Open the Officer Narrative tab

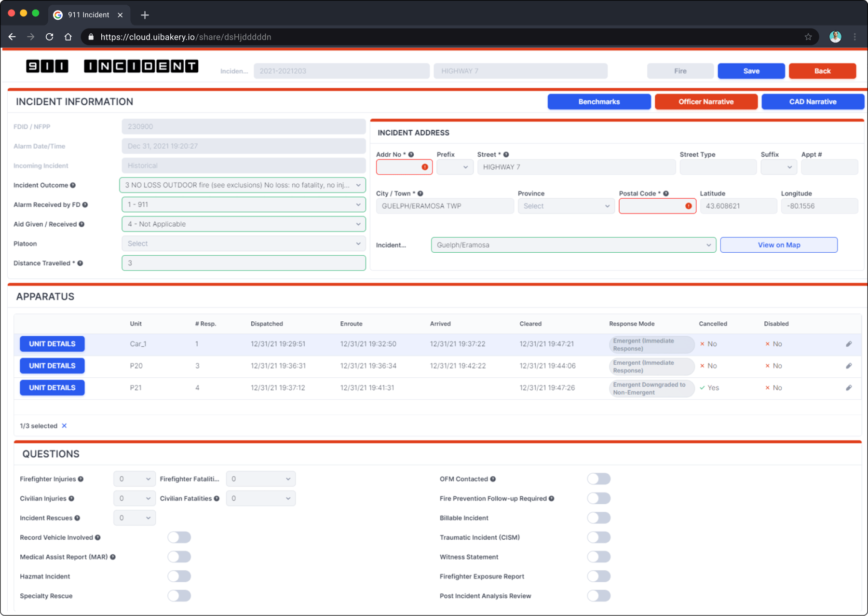(706, 102)
